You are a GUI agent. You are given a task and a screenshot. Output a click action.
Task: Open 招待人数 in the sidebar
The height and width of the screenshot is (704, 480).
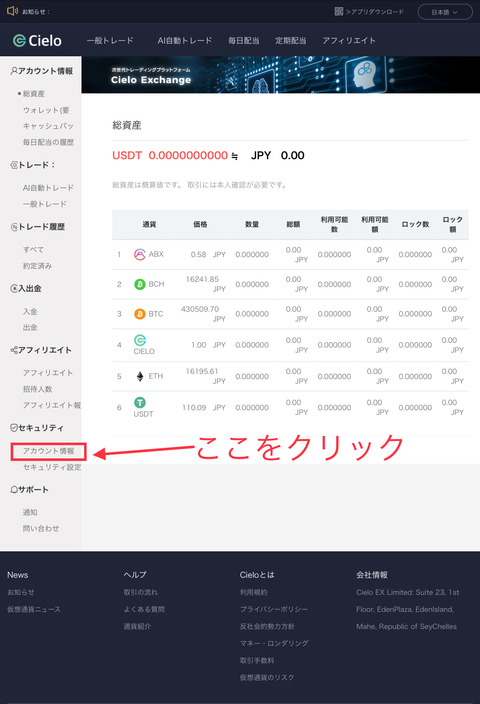[x=37, y=389]
